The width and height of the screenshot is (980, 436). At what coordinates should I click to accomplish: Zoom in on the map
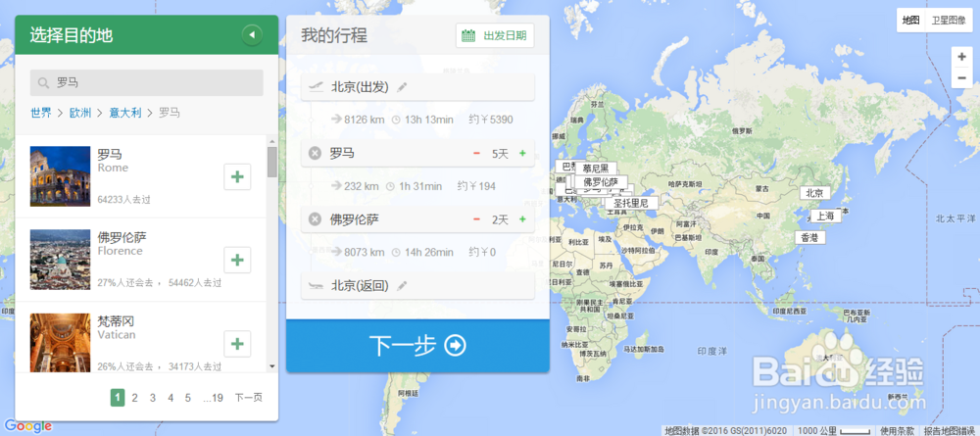[962, 57]
